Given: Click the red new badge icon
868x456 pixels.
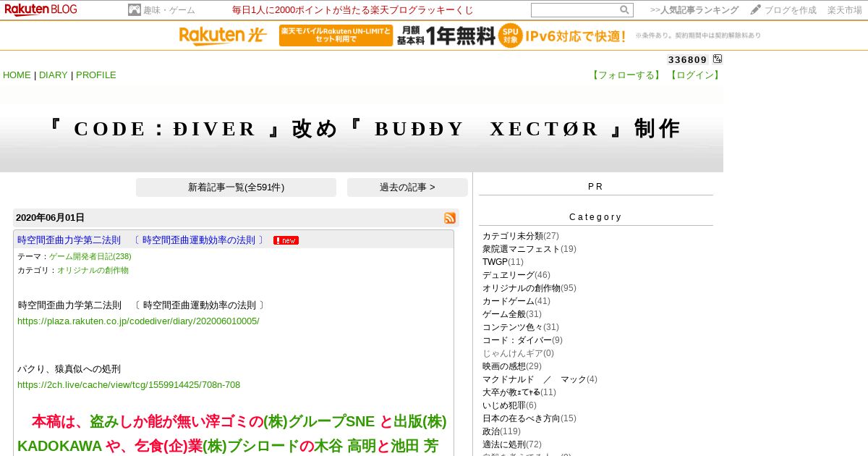Looking at the screenshot, I should click(286, 240).
